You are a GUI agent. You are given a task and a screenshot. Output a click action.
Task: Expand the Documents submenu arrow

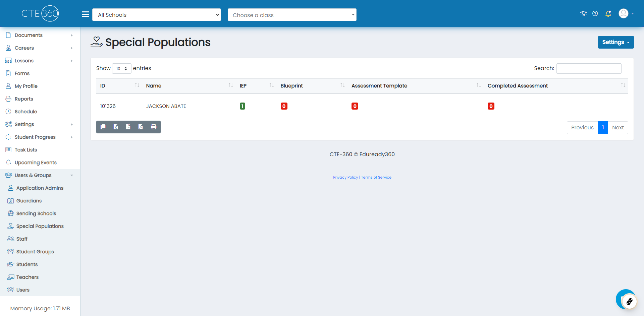71,35
